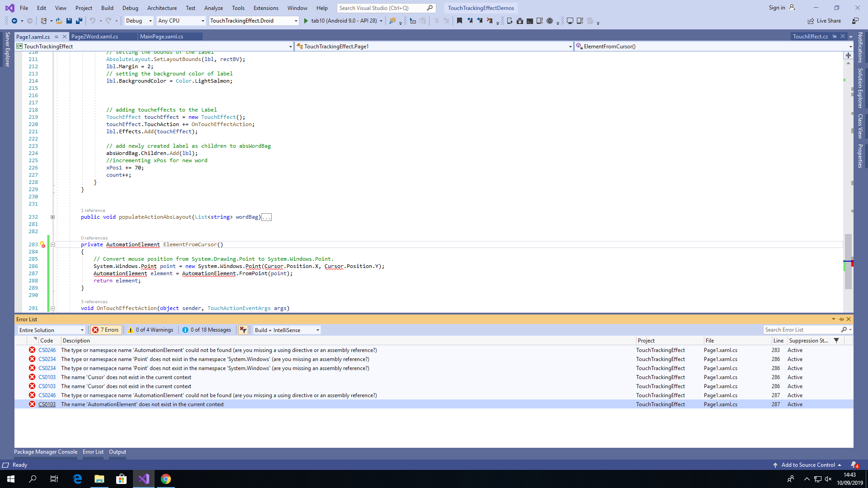
Task: Open the Build + IntelliSense dropdown
Action: (287, 330)
